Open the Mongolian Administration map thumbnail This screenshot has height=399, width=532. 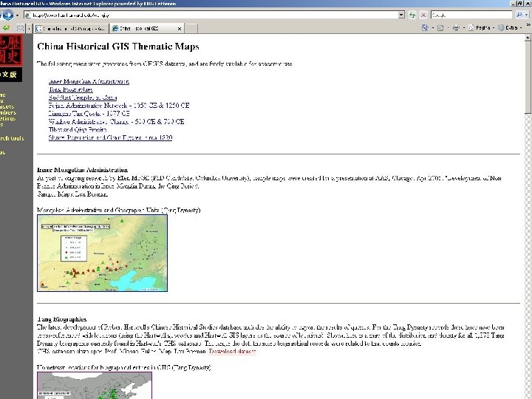[102, 253]
